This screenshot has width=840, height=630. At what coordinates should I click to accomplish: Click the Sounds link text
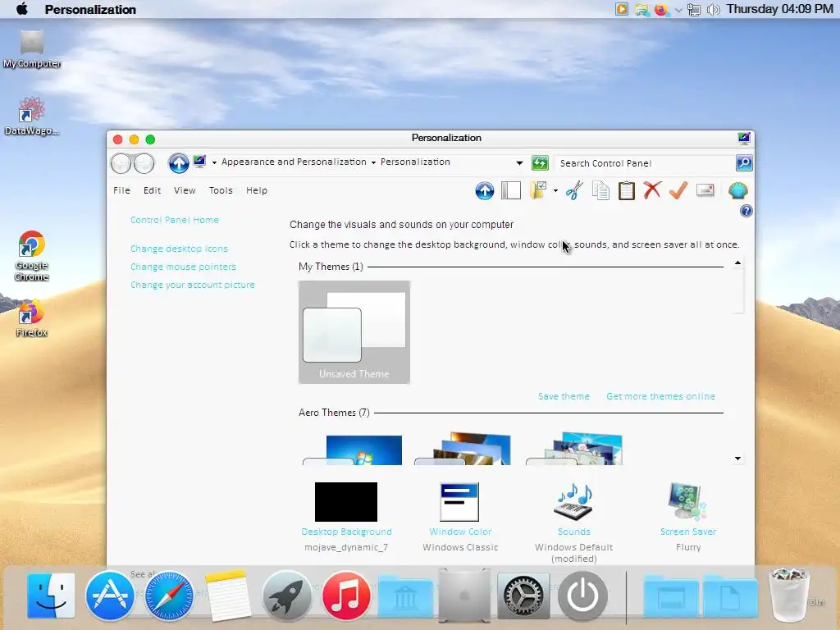click(x=573, y=532)
